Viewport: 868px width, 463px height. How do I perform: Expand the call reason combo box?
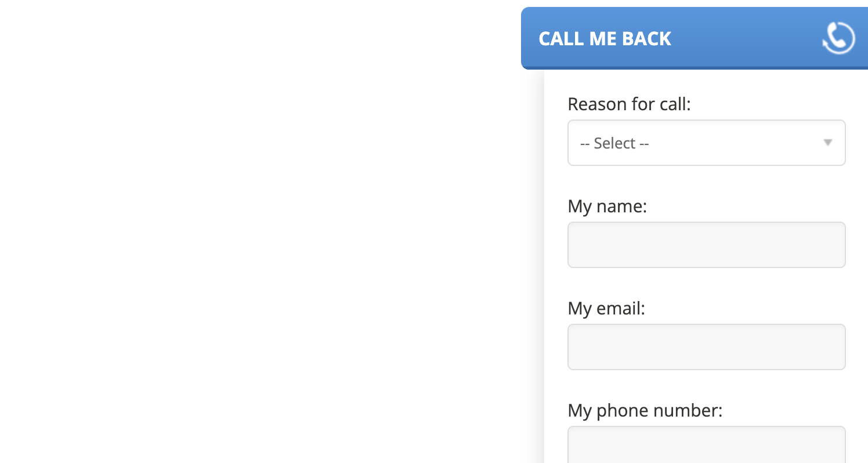pyautogui.click(x=706, y=143)
